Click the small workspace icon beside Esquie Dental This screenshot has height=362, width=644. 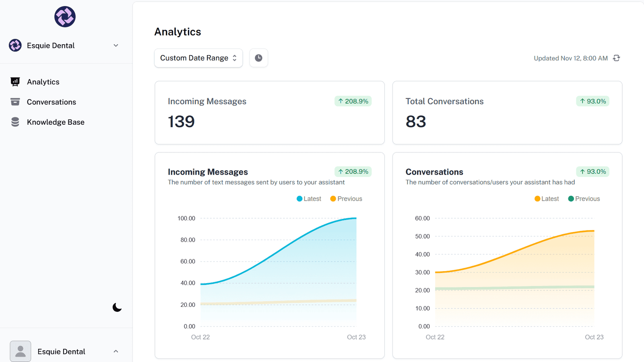click(15, 45)
